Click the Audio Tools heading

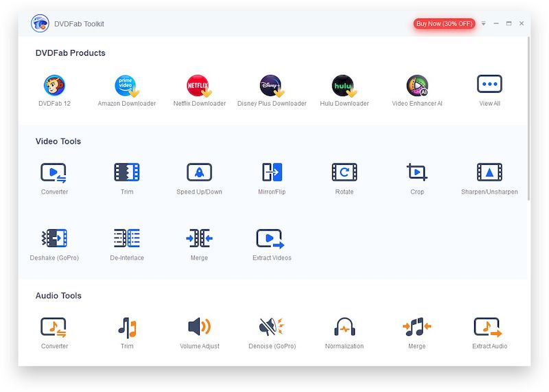click(x=58, y=296)
